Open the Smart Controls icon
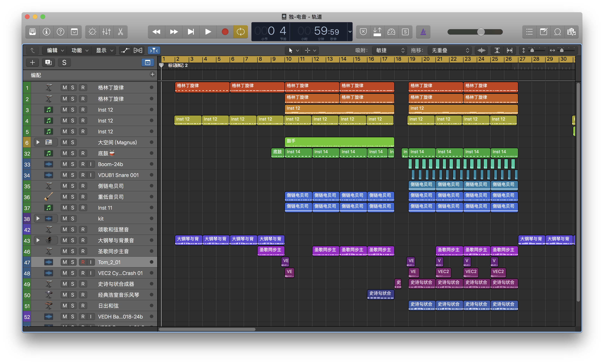Image resolution: width=604 pixels, height=364 pixels. pyautogui.click(x=92, y=32)
